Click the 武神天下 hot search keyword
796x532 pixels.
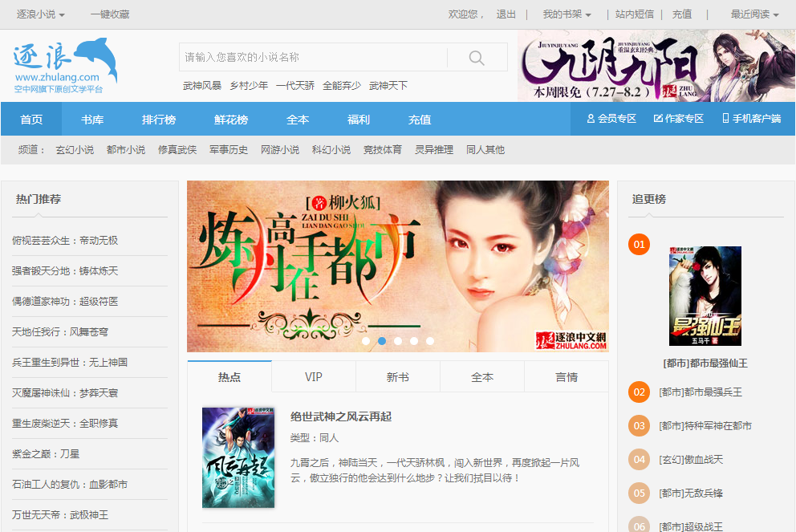pos(388,86)
